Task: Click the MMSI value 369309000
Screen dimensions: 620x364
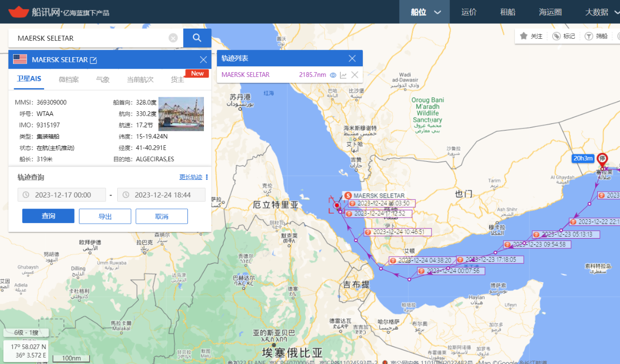Action: tap(51, 103)
